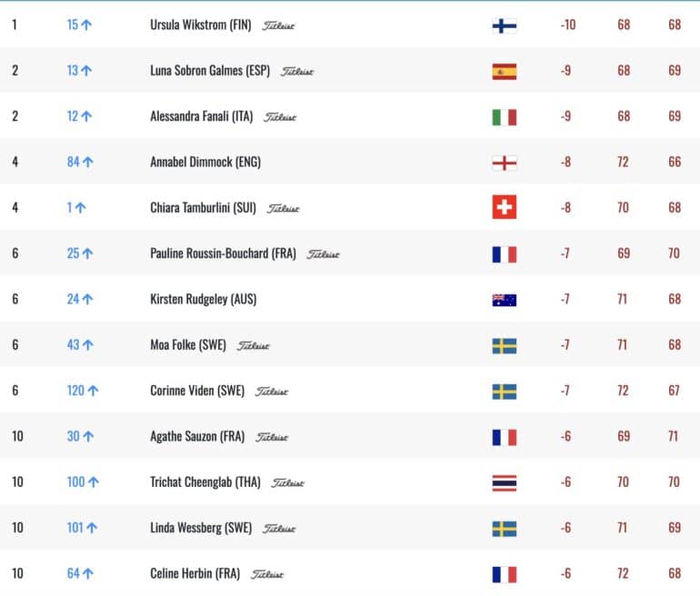
Task: Select Annabel Dimmock (ENG) name
Action: (205, 162)
